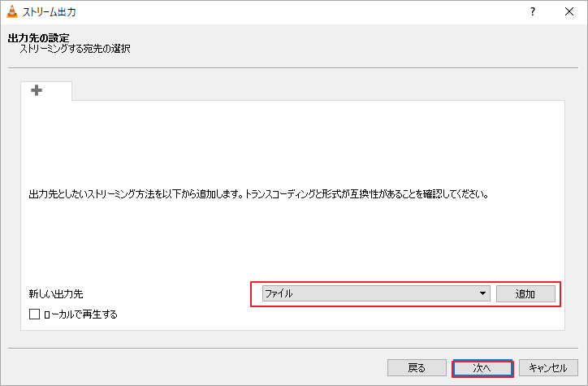This screenshot has height=386, width=588.
Task: Click the 追加 button
Action: pyautogui.click(x=525, y=293)
